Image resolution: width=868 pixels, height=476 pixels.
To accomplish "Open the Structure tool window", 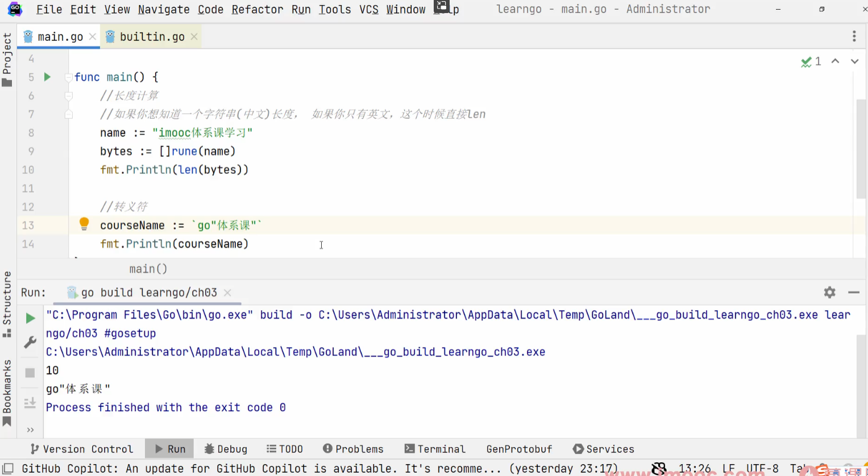I will click(x=7, y=304).
